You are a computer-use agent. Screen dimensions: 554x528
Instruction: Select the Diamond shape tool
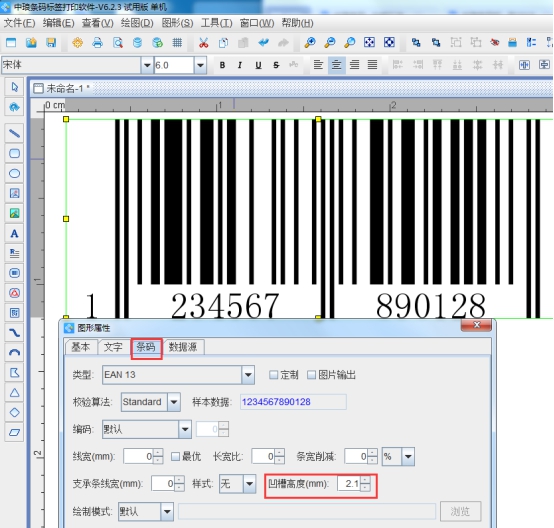click(14, 412)
